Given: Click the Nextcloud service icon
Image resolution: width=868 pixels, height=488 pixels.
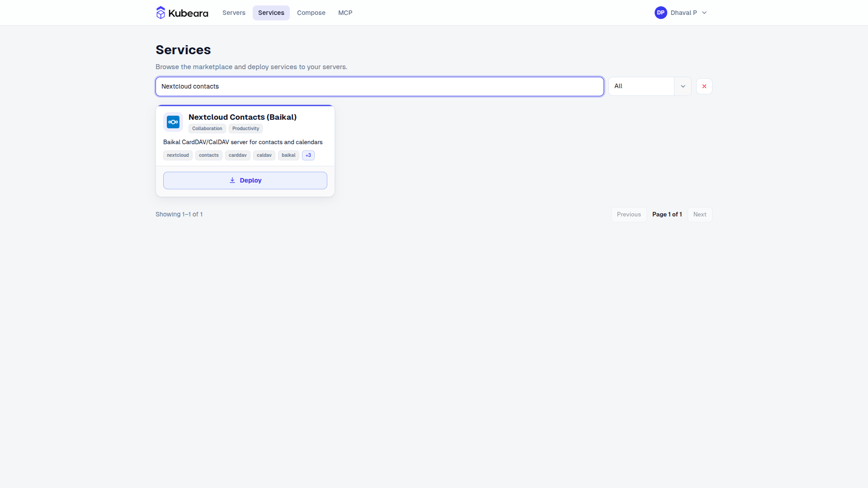Looking at the screenshot, I should point(173,122).
